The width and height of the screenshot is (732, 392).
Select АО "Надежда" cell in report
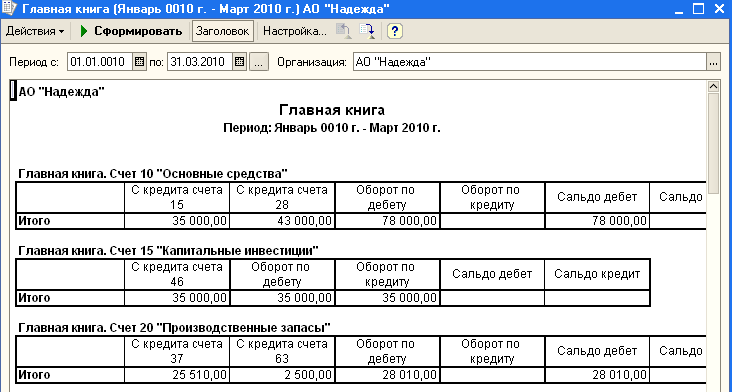tap(61, 91)
